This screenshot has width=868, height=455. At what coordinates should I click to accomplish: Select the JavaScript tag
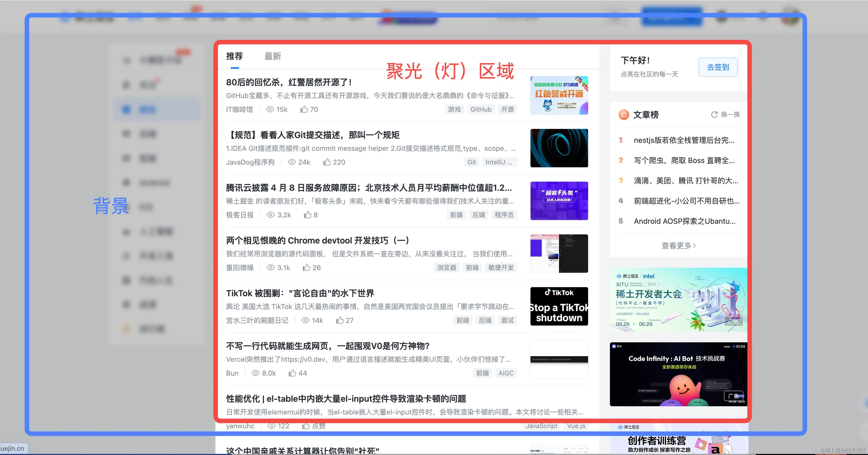click(541, 426)
